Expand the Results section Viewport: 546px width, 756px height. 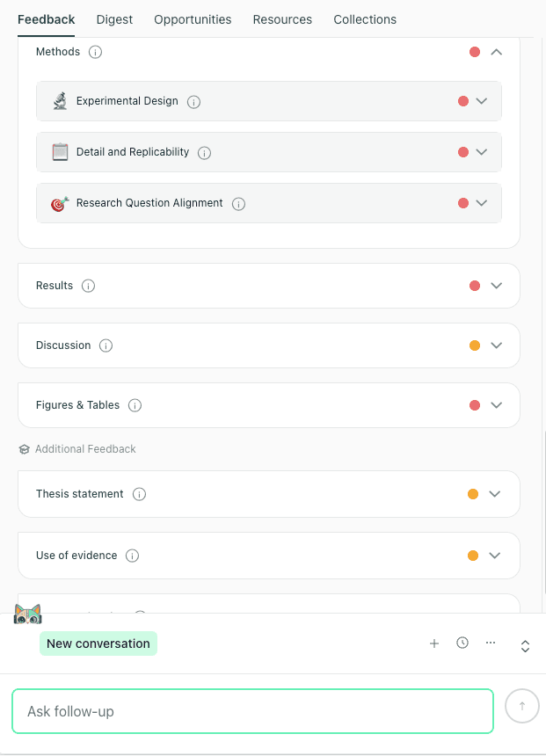pyautogui.click(x=495, y=285)
